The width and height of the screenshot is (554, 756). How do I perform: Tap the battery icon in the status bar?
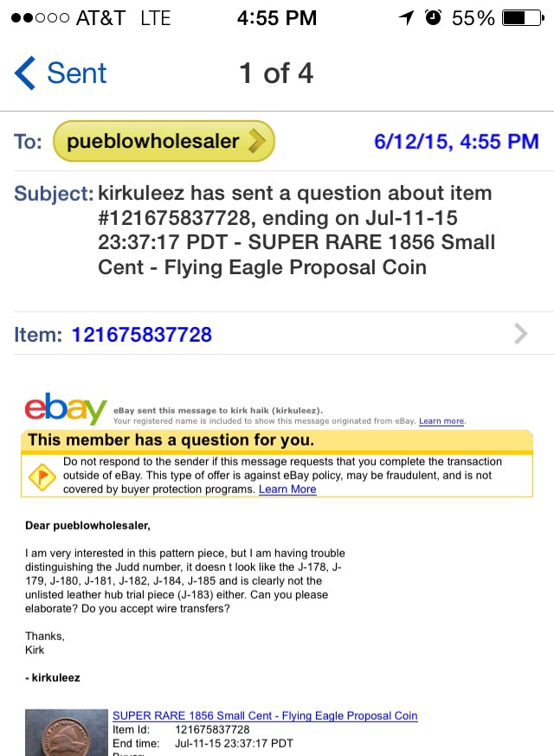click(523, 18)
